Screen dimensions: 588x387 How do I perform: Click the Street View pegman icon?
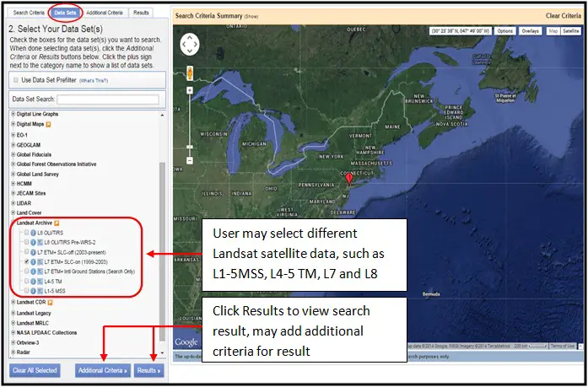click(x=190, y=73)
